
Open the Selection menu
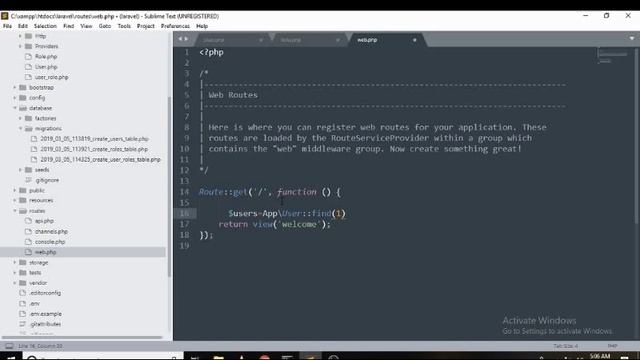(45, 26)
